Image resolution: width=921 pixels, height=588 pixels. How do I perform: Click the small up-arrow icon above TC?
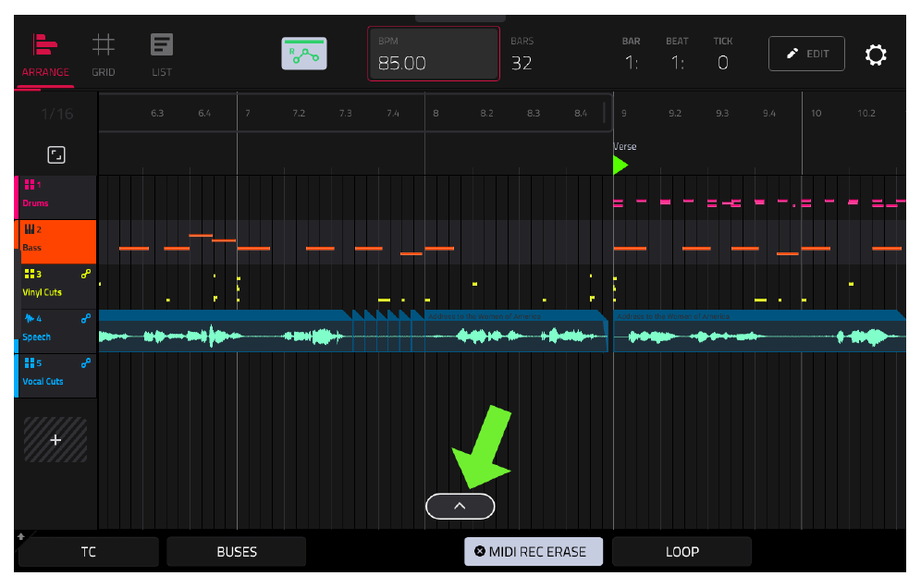coord(21,536)
